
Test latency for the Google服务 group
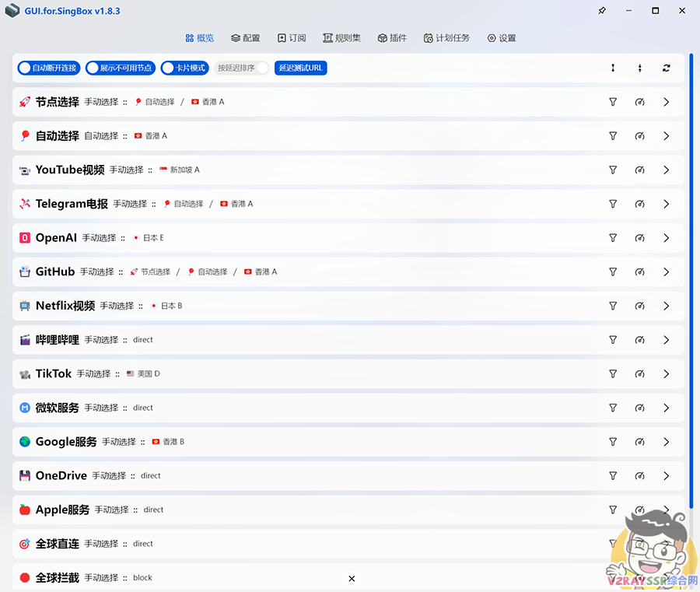click(639, 441)
